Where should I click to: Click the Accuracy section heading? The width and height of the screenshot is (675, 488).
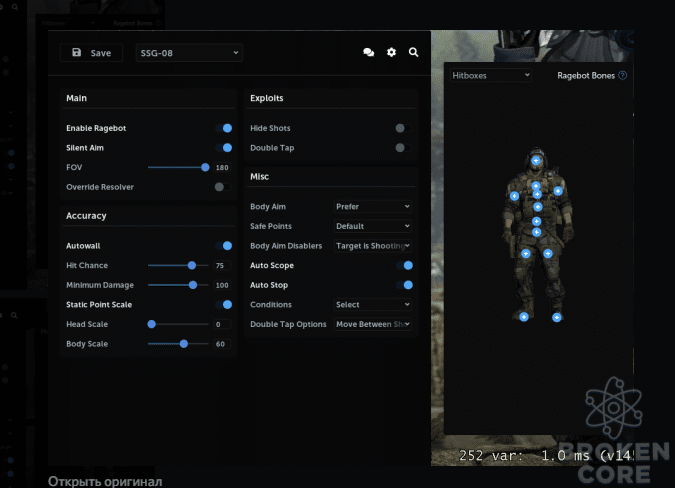(x=86, y=216)
